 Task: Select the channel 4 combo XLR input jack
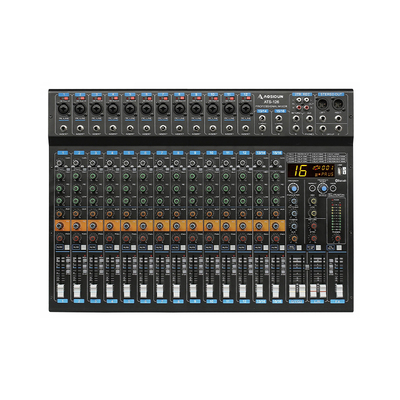pyautogui.click(x=113, y=108)
